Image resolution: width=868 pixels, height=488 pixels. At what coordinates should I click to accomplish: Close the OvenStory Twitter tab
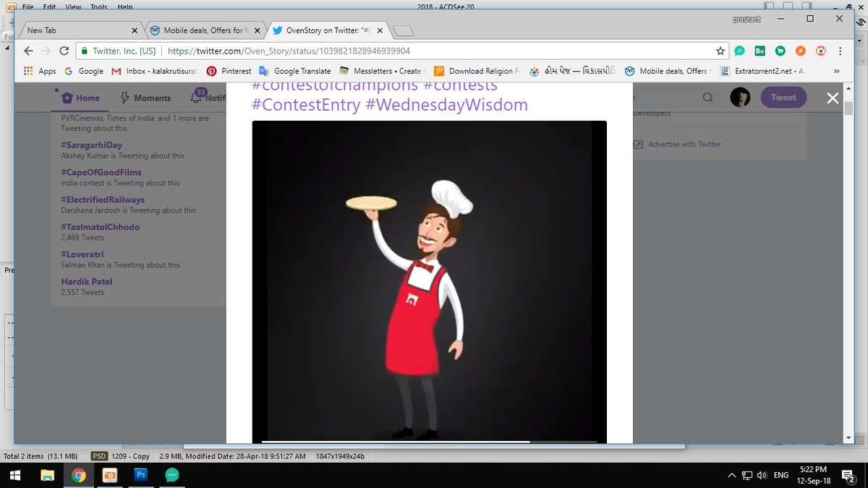click(380, 30)
